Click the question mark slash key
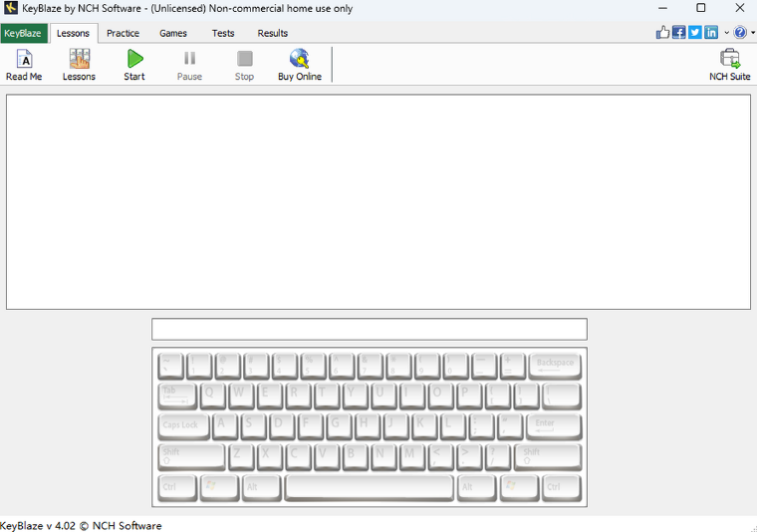The image size is (757, 532). point(498,456)
